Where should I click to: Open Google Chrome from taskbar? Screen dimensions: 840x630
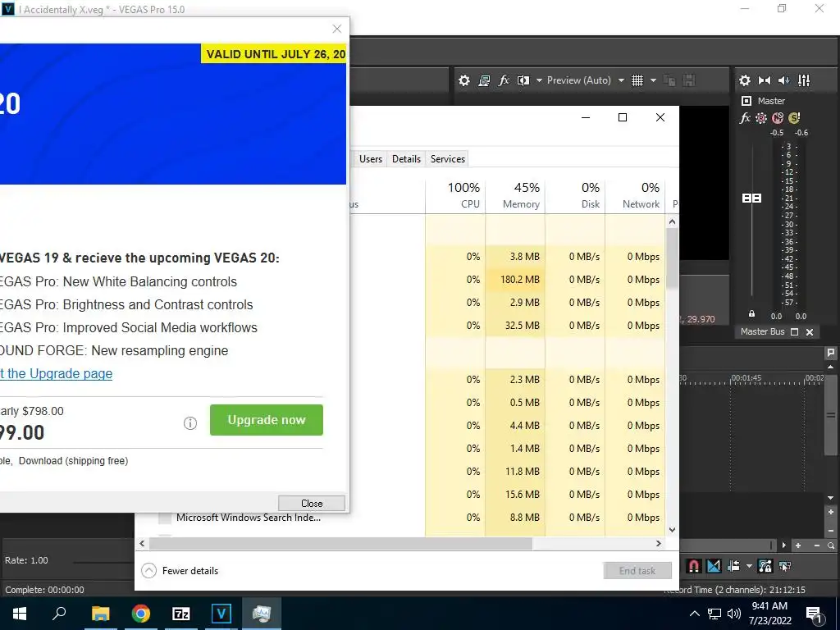click(141, 614)
